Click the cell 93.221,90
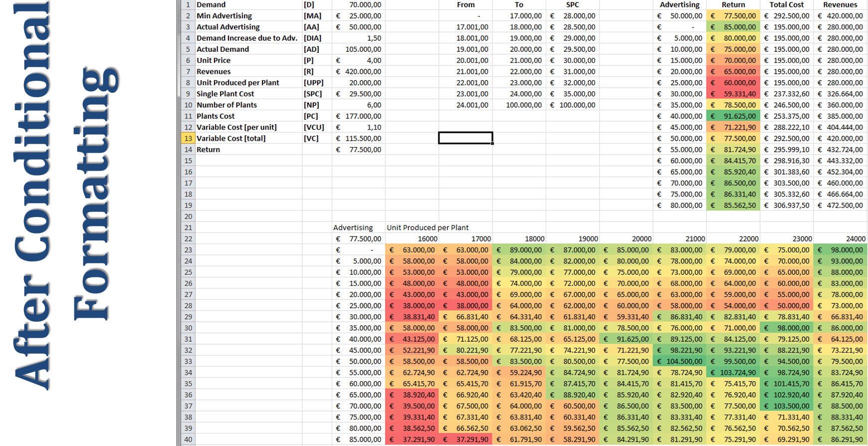Viewport: 868px width, 446px height. click(733, 350)
